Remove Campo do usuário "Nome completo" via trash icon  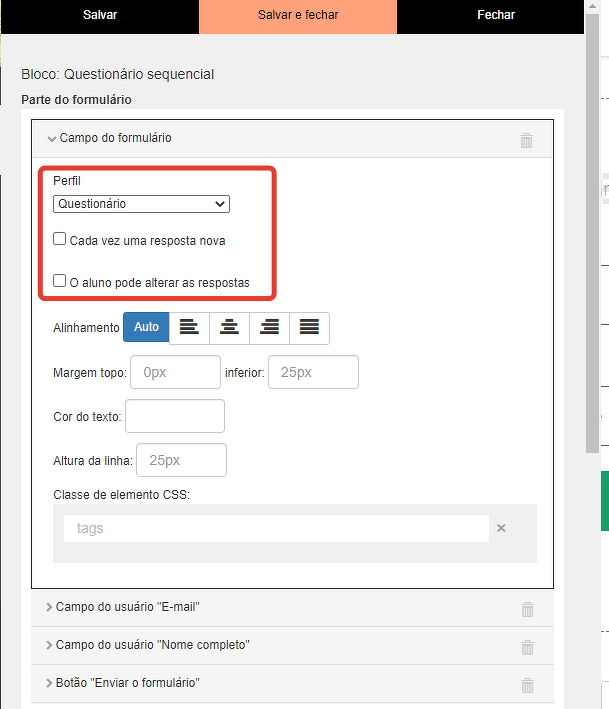click(x=527, y=647)
